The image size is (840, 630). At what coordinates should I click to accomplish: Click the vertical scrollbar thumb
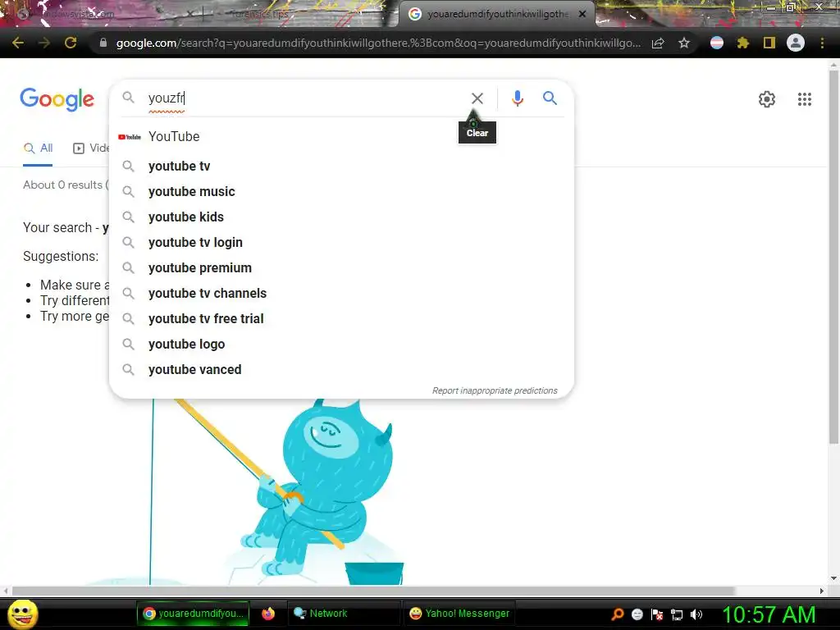833,257
